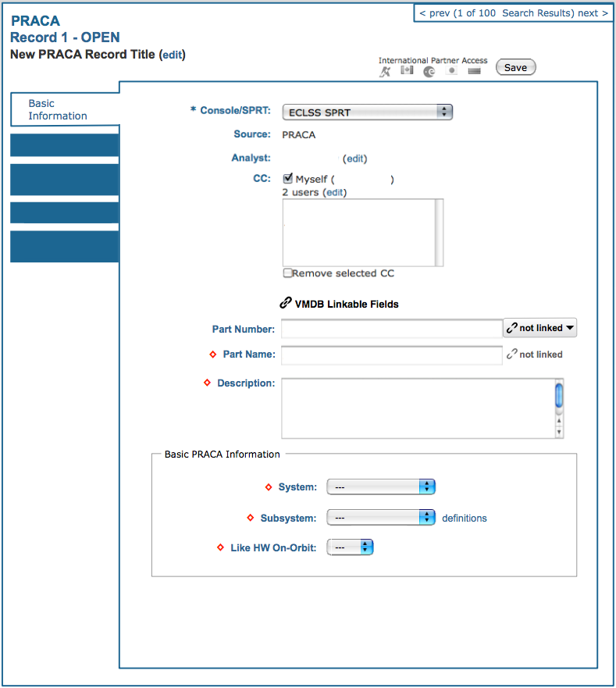Screen dimensions: 616x688
Task: Toggle Japan flag partner access icon
Action: point(451,70)
